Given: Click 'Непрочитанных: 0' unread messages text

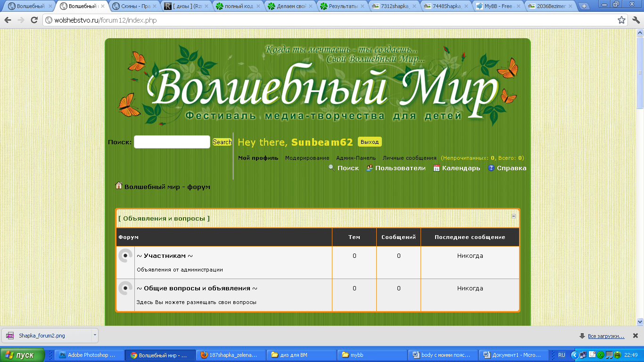Looking at the screenshot, I should click(x=468, y=158).
